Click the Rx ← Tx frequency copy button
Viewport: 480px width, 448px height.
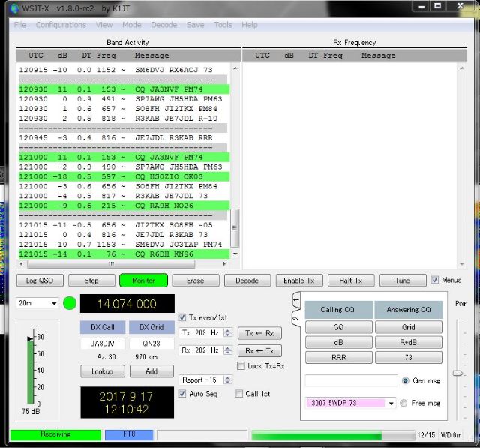(259, 350)
